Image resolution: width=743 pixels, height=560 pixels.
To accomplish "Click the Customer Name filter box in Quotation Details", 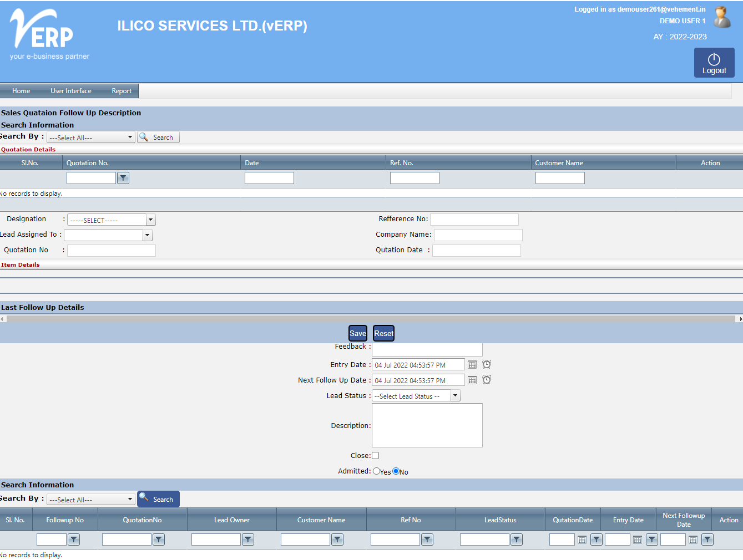I will point(560,178).
